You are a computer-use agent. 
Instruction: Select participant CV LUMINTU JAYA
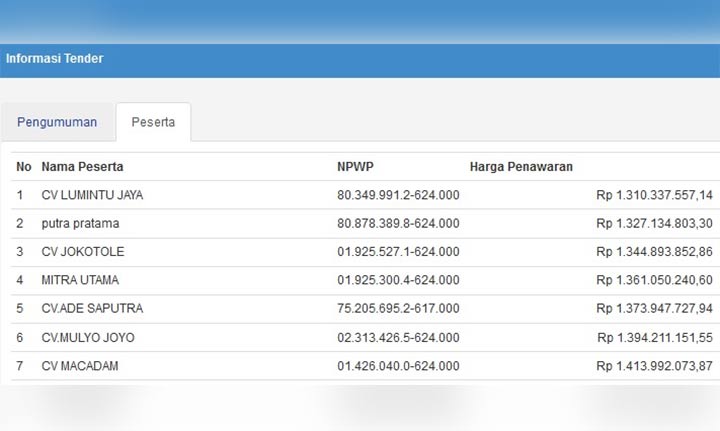click(92, 195)
